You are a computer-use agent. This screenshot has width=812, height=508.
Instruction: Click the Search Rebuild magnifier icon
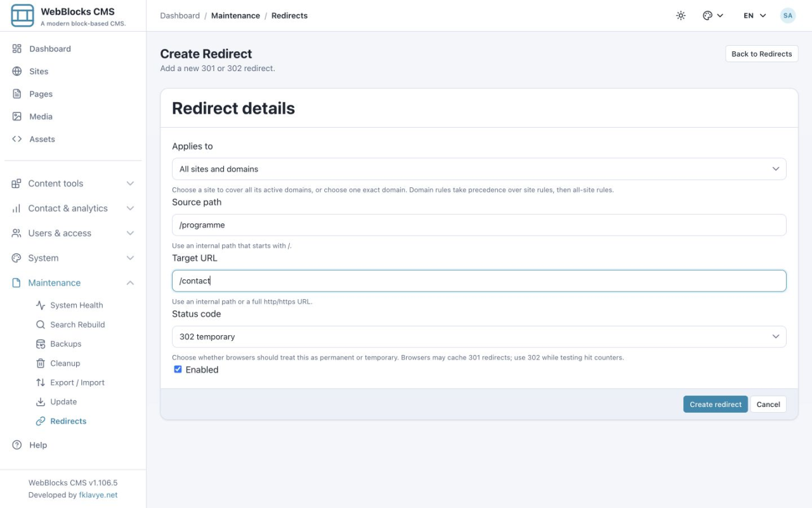click(41, 324)
